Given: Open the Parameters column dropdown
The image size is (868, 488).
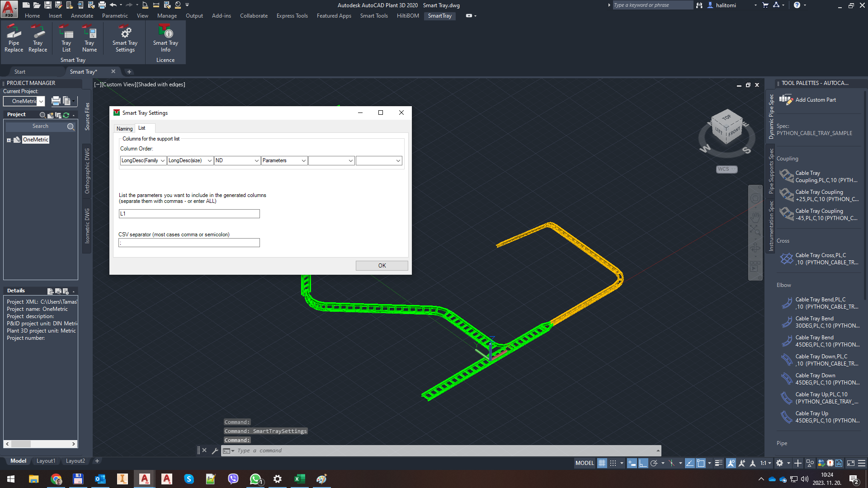Looking at the screenshot, I should click(303, 161).
